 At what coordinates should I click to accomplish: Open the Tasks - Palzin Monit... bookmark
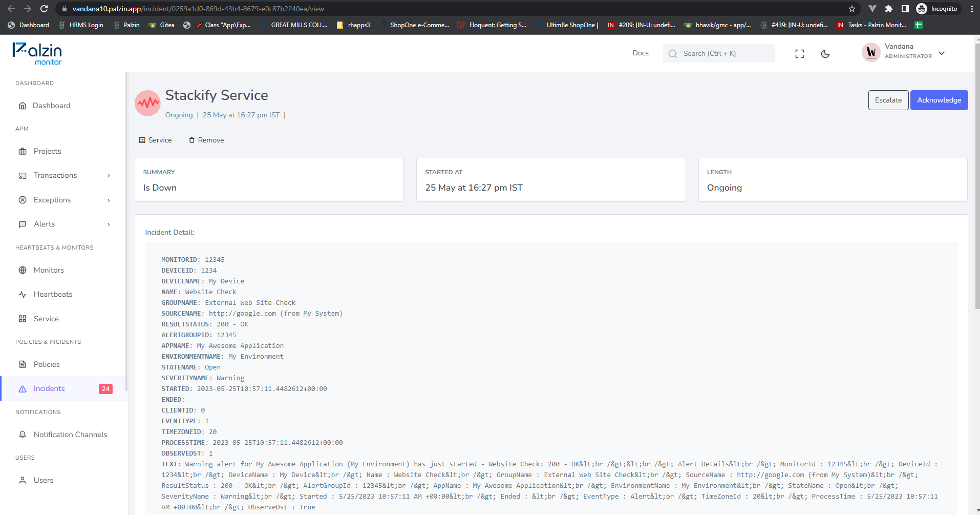click(871, 25)
